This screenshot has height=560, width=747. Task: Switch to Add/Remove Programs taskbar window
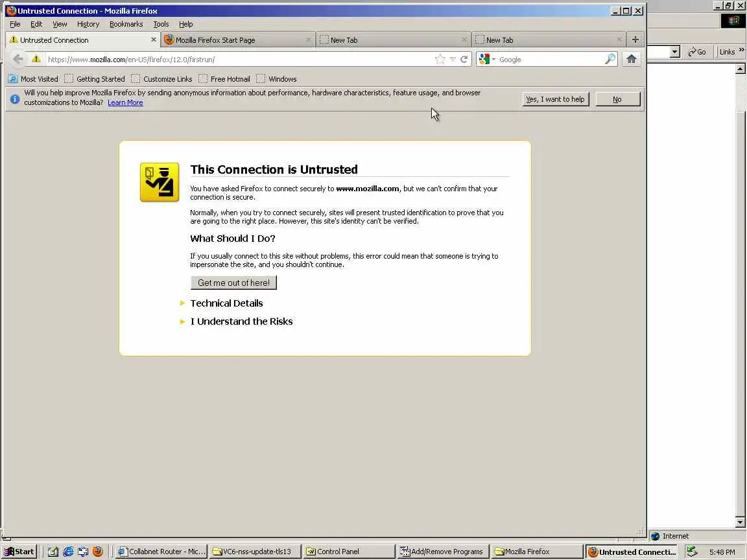443,552
